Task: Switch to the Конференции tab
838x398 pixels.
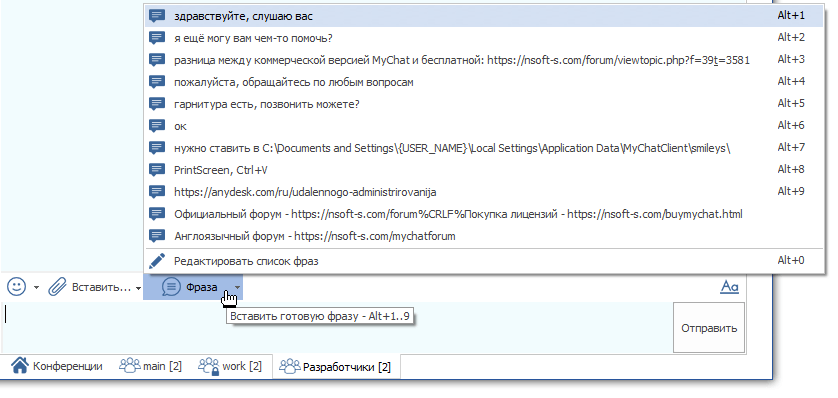Action: click(x=57, y=366)
